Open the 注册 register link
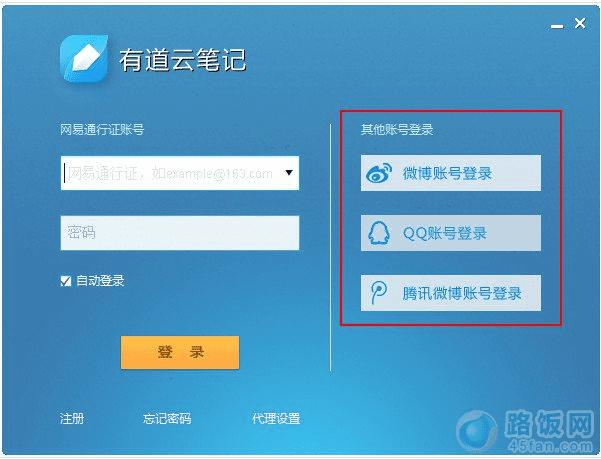 click(x=72, y=418)
